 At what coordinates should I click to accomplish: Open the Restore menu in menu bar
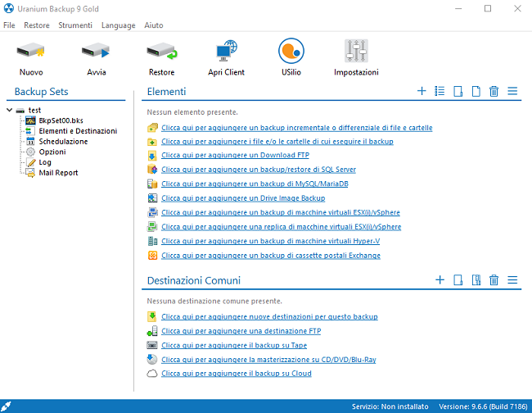37,25
